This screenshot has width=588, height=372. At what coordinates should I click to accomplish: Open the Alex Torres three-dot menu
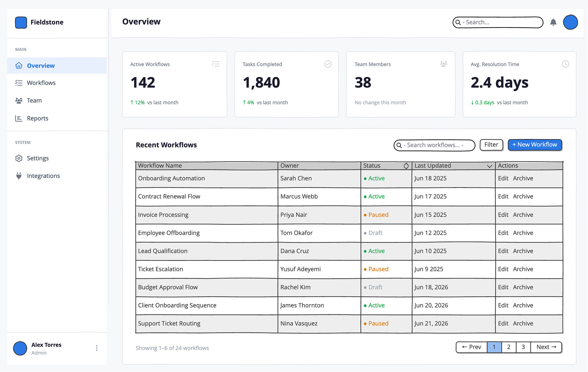tap(97, 348)
